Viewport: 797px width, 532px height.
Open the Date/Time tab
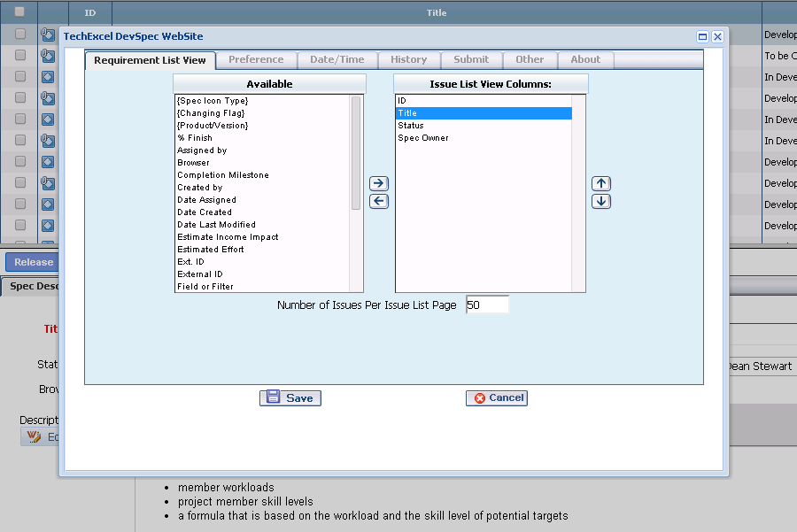tap(337, 59)
